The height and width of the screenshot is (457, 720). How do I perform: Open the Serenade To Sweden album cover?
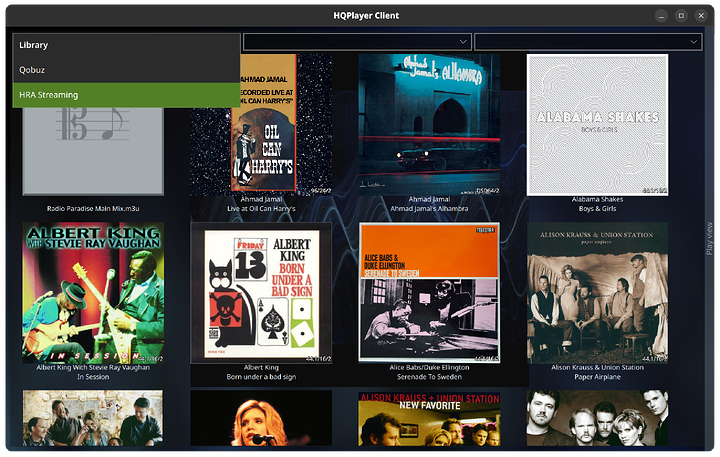(x=429, y=293)
